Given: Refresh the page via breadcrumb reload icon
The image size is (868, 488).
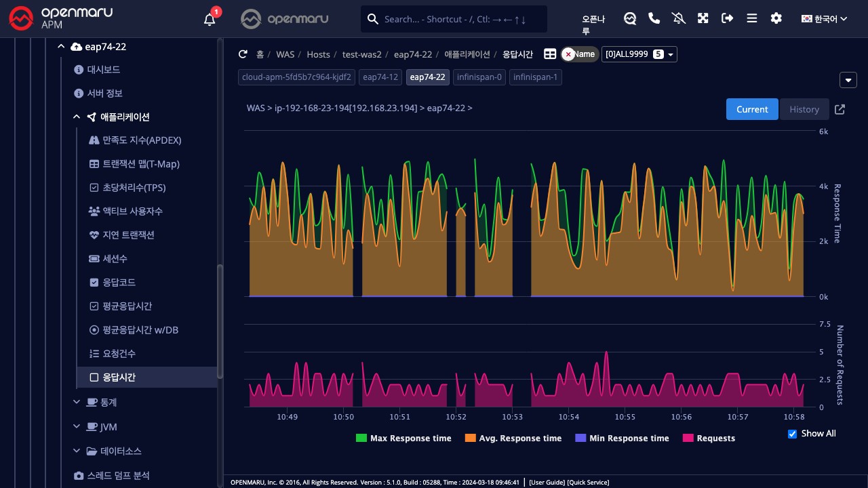Looking at the screenshot, I should [x=243, y=54].
